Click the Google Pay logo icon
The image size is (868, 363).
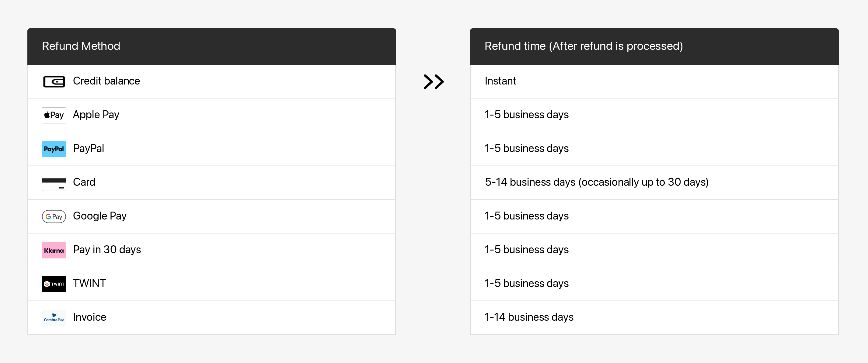click(54, 216)
